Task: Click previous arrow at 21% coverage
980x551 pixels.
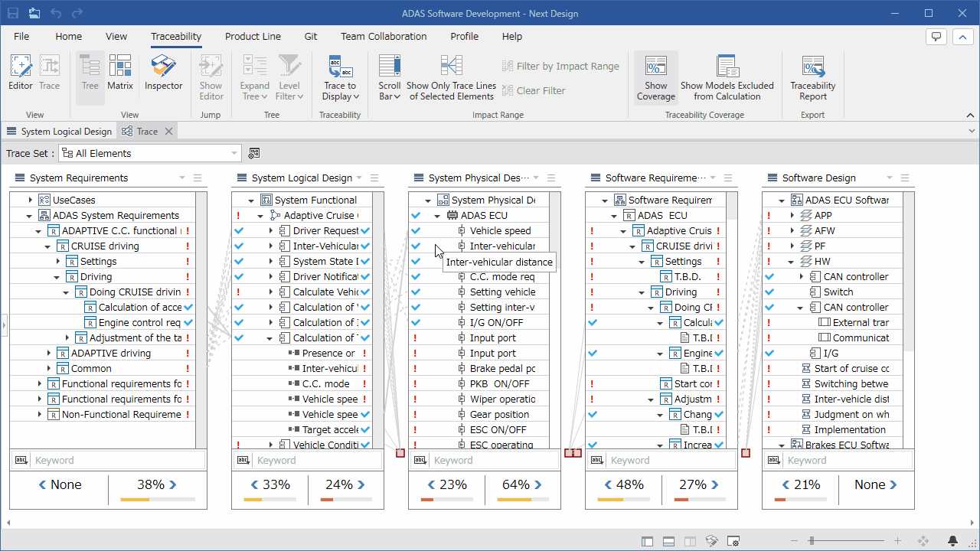Action: 786,484
